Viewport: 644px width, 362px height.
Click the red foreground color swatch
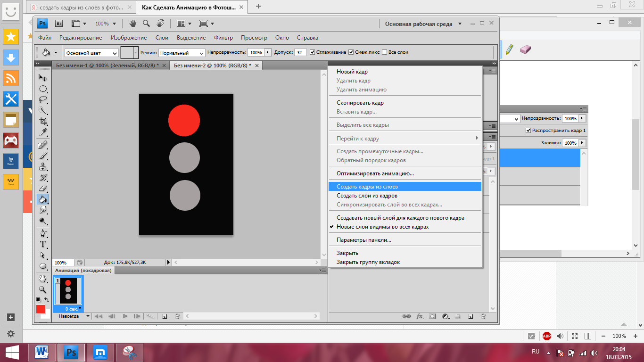41,309
